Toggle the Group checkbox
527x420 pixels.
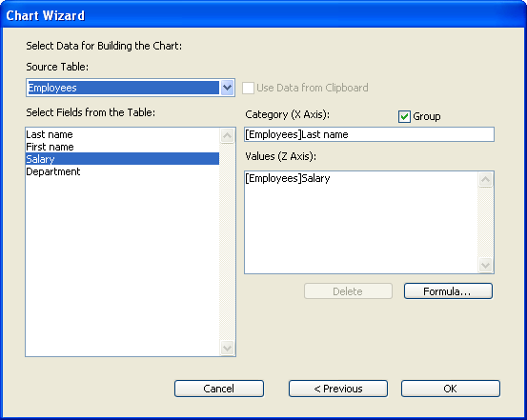[x=404, y=116]
